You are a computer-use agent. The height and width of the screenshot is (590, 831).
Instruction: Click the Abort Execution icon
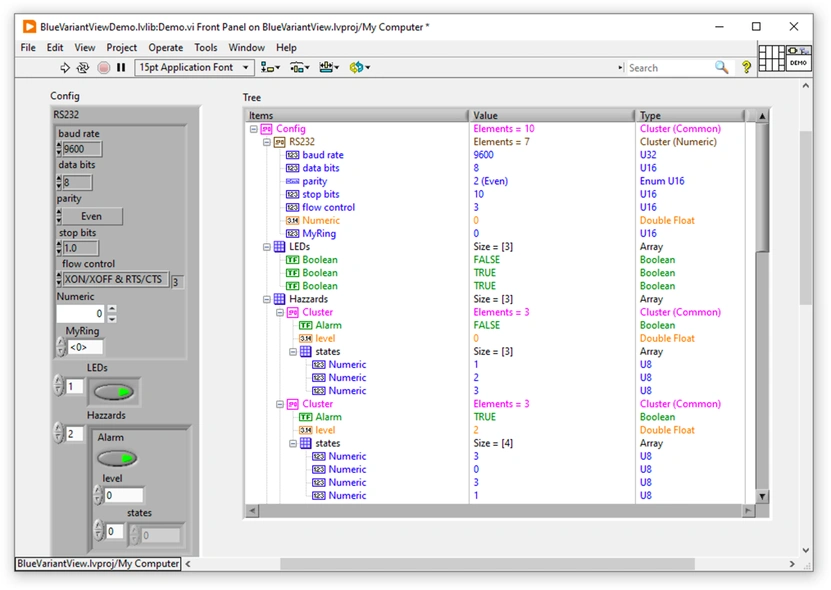pyautogui.click(x=103, y=67)
